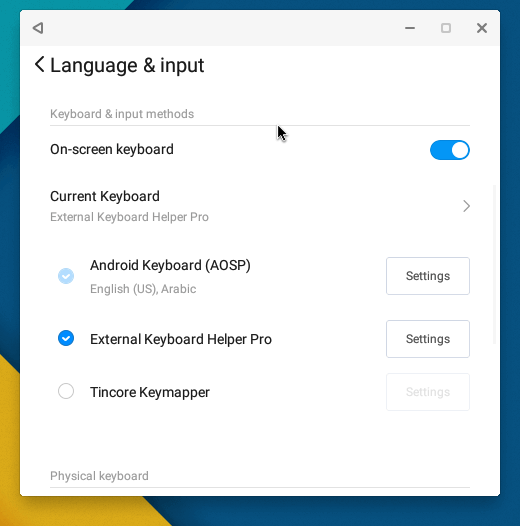
Task: Close the Language & input window
Action: click(x=482, y=28)
